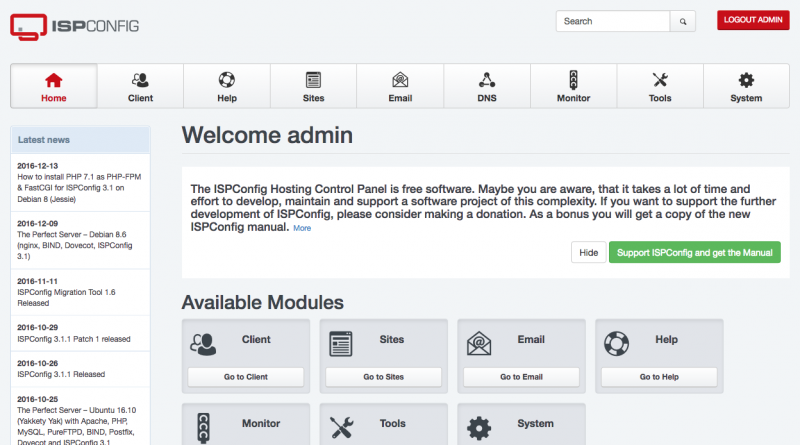This screenshot has width=800, height=445.
Task: Open the Email envelope icon in top navigation
Action: tap(400, 80)
